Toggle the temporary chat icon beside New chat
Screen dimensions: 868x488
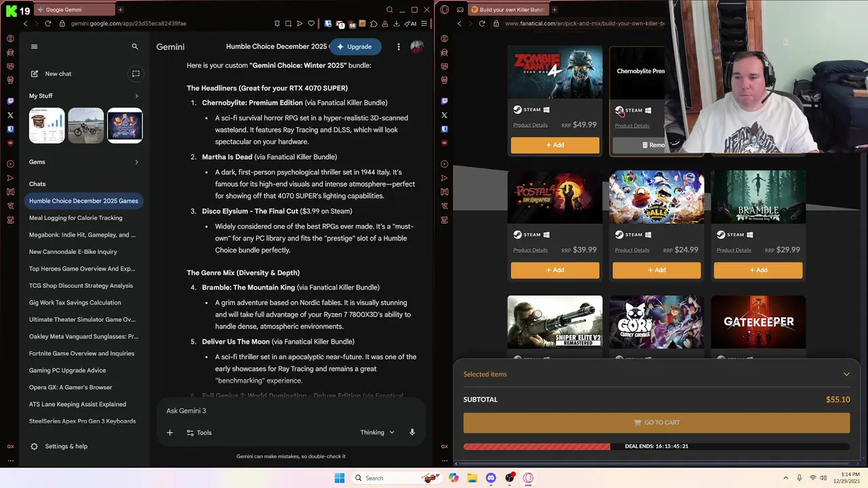[x=136, y=74]
